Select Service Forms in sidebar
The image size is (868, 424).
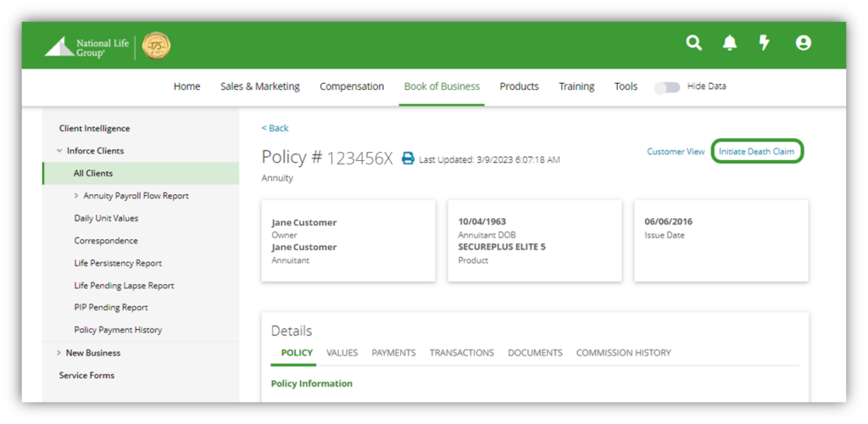tap(86, 375)
